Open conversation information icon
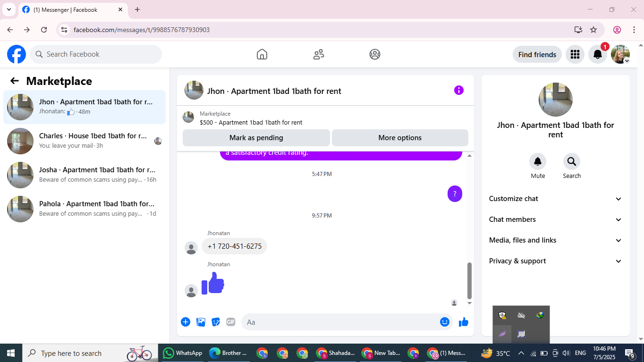The image size is (644, 362). [x=459, y=90]
